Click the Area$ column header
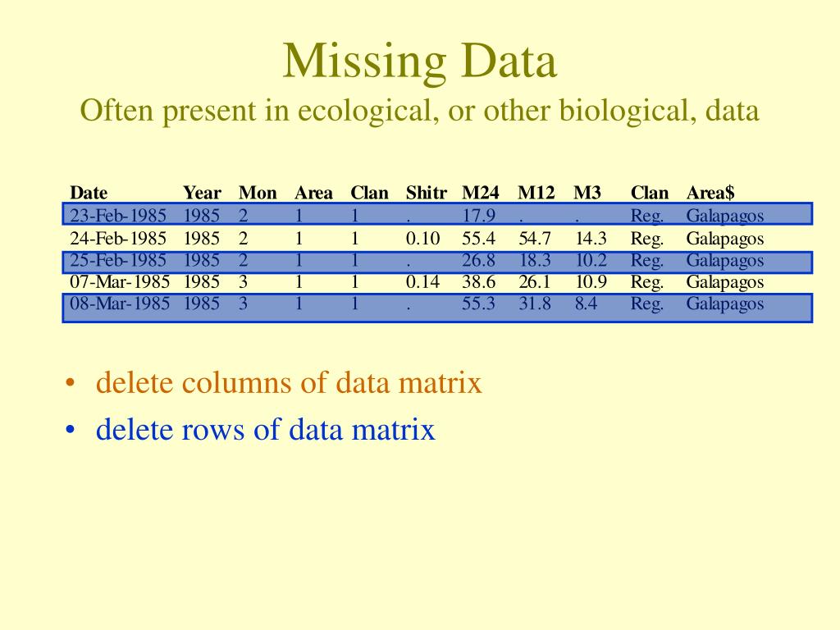 coord(710,193)
